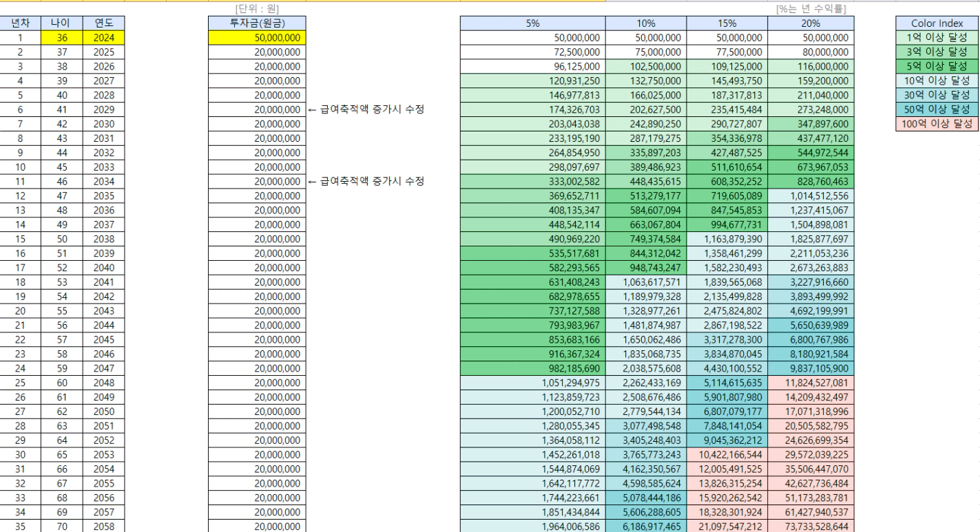The image size is (980, 532).
Task: Click the '투자금(원금)' column header
Action: click(256, 23)
